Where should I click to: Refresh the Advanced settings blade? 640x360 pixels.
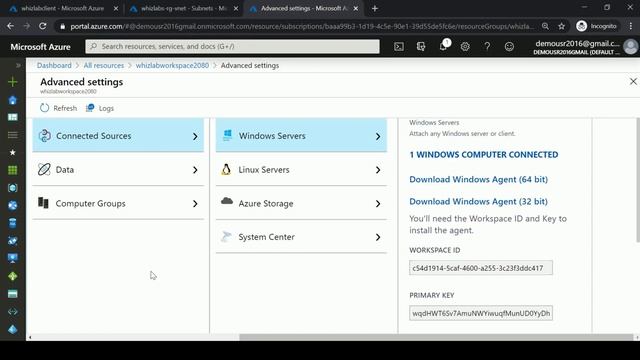point(58,108)
